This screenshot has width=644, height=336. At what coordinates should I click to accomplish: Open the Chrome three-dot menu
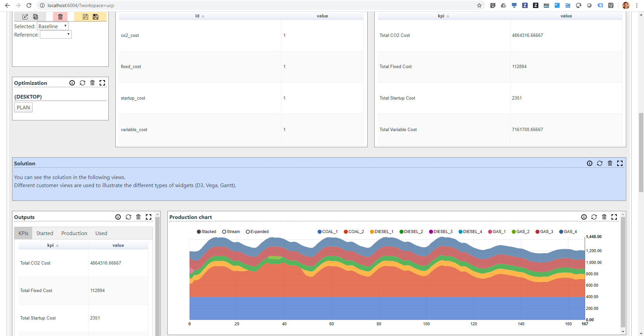click(x=637, y=5)
